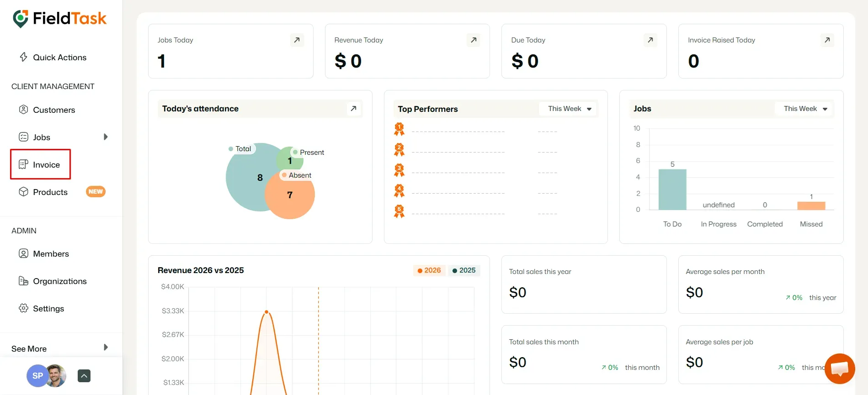Click the Quick Actions lightning icon
This screenshot has width=868, height=395.
point(23,57)
